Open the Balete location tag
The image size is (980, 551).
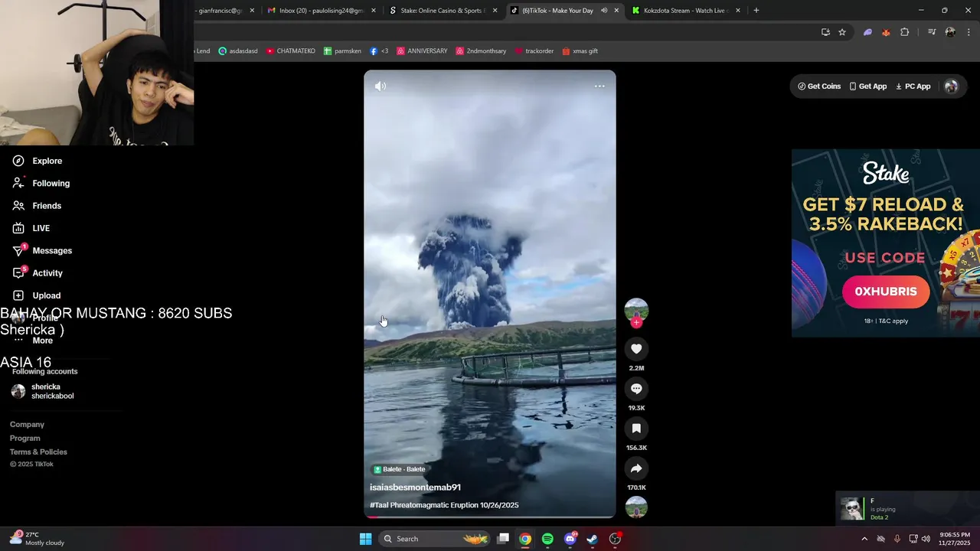tap(399, 469)
